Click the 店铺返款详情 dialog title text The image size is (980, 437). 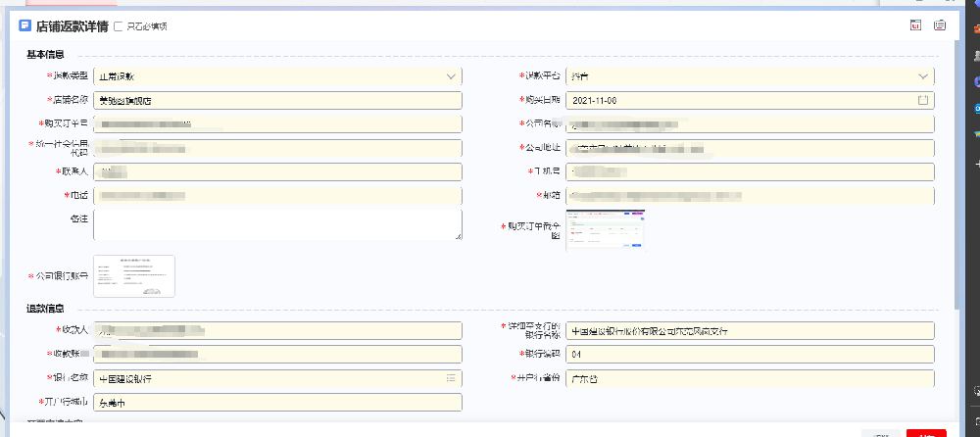tap(72, 26)
